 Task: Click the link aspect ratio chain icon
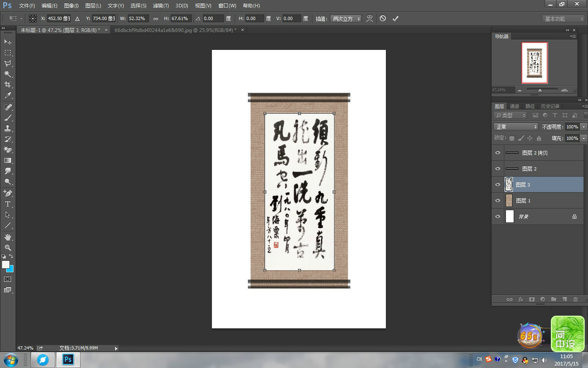(156, 18)
